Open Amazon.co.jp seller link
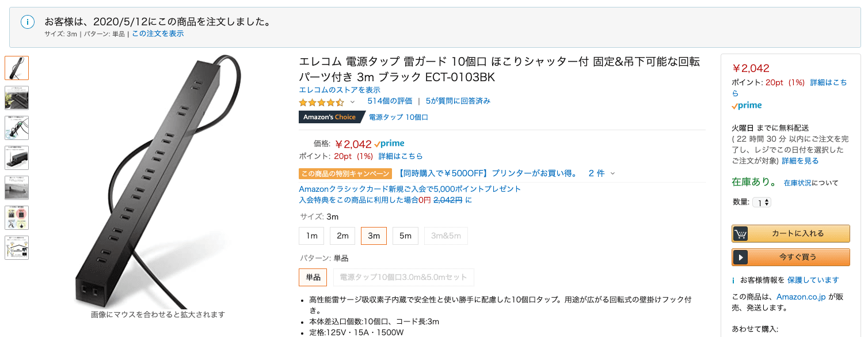 coord(801,297)
